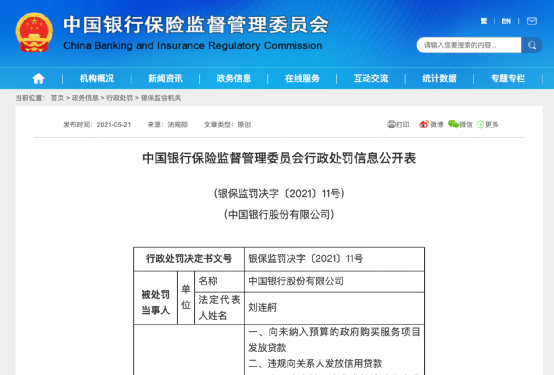Open 统计数据 menu
The height and width of the screenshot is (375, 554).
[x=440, y=78]
